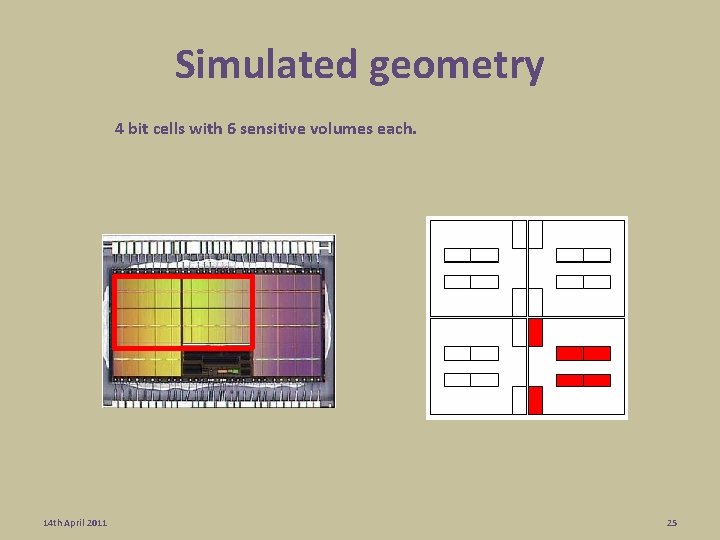
Task: Click the slide number 25
Action: point(672,523)
